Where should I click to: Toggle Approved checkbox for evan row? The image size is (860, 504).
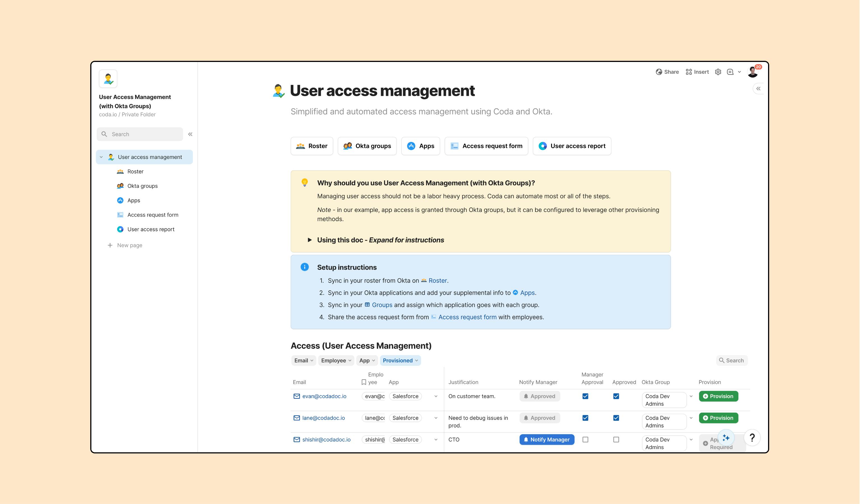click(616, 396)
